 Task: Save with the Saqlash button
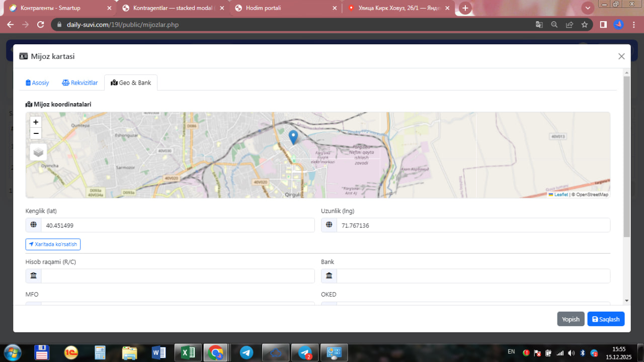(x=606, y=319)
